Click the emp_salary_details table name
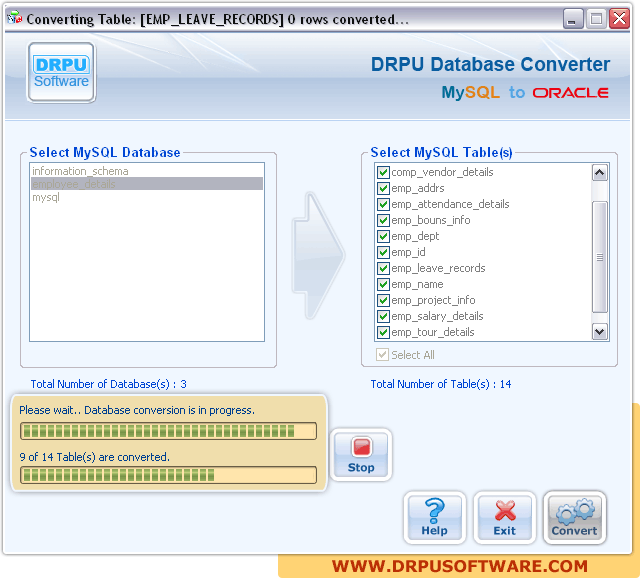640x578 pixels. [437, 316]
